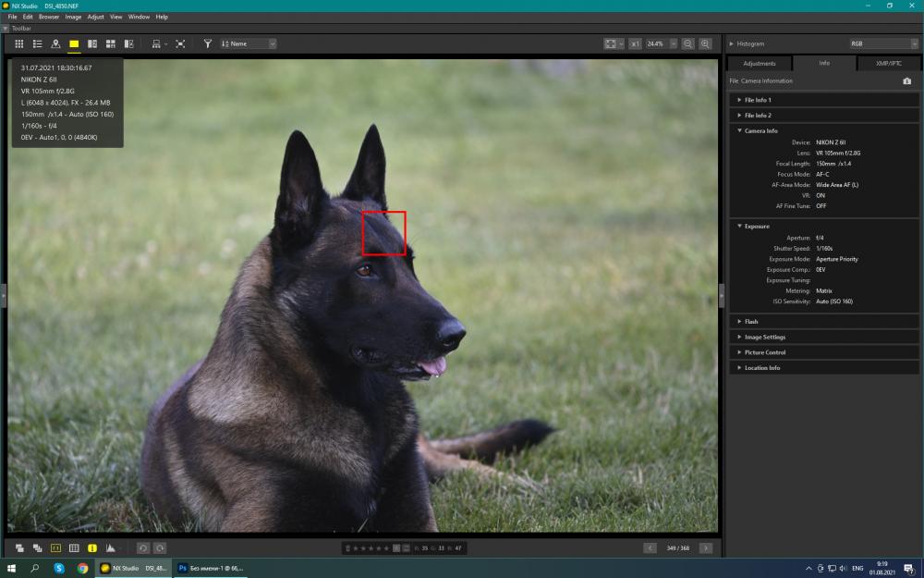Toggle the grid overlay
Viewport: 924px width, 578px height.
pos(74,547)
